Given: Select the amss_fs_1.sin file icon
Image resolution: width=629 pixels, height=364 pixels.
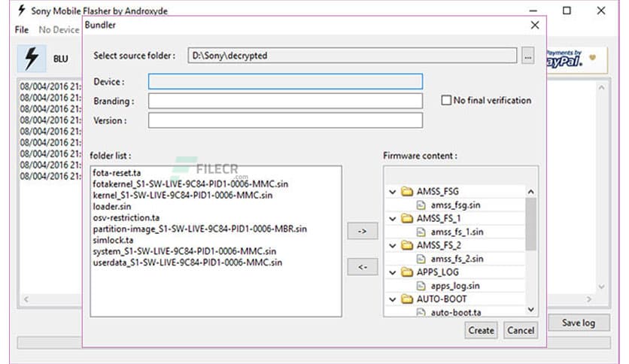Looking at the screenshot, I should pos(423,232).
